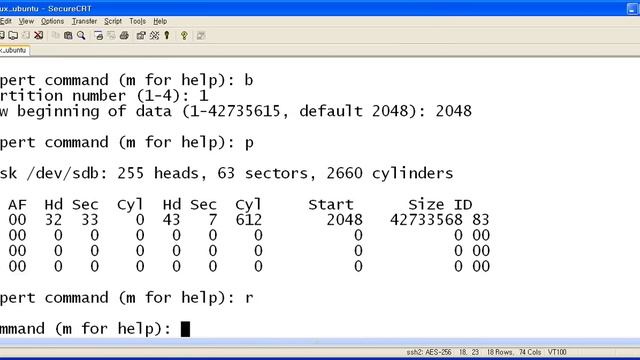Screen dimensions: 640x360
Task: Open the Transfer menu
Action: pyautogui.click(x=84, y=21)
